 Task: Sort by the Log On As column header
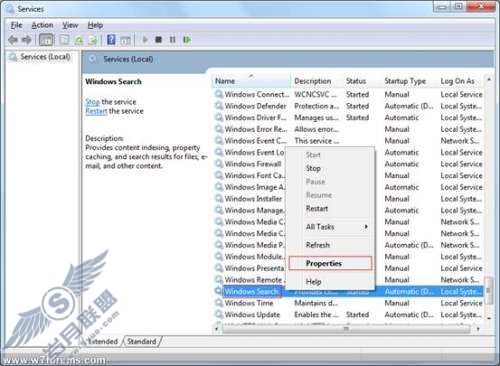point(461,81)
